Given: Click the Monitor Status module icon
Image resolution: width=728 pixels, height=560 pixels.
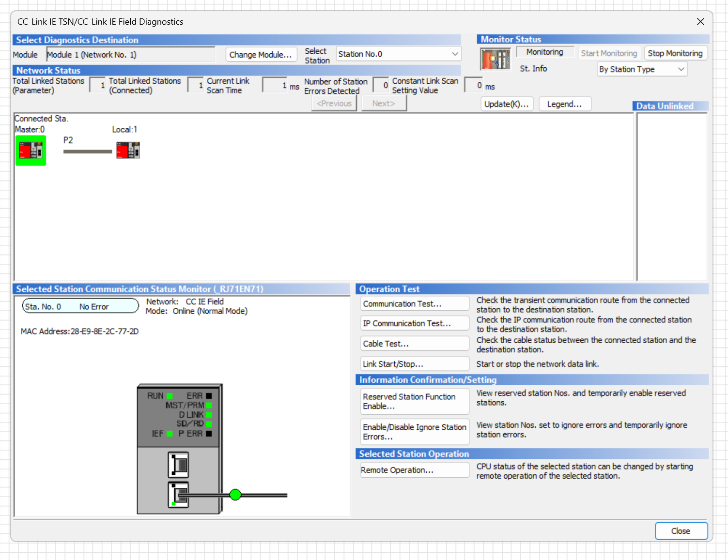Looking at the screenshot, I should 495,60.
